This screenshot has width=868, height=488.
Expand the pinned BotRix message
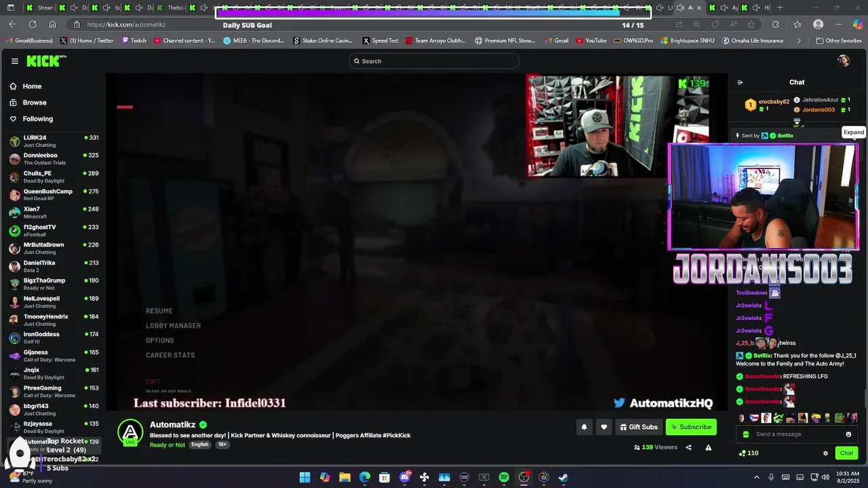point(853,132)
